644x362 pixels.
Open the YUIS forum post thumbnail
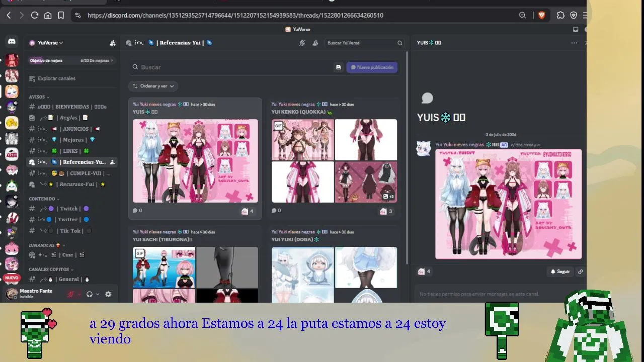tap(195, 161)
